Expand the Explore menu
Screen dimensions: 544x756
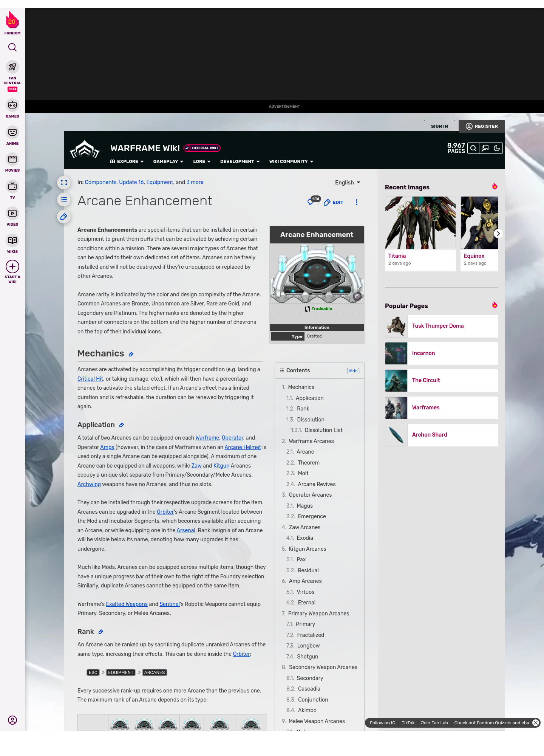point(127,161)
